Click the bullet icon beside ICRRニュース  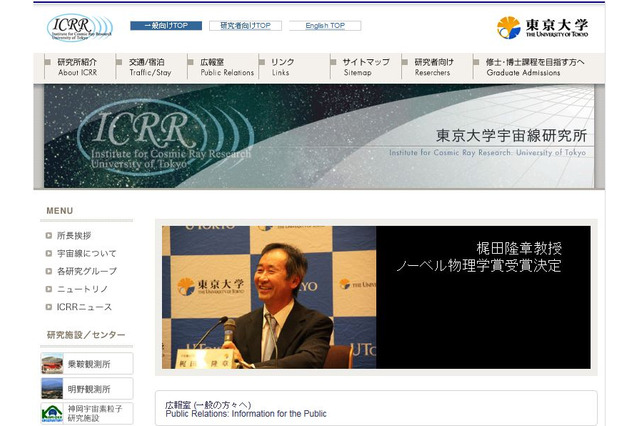pyautogui.click(x=49, y=307)
